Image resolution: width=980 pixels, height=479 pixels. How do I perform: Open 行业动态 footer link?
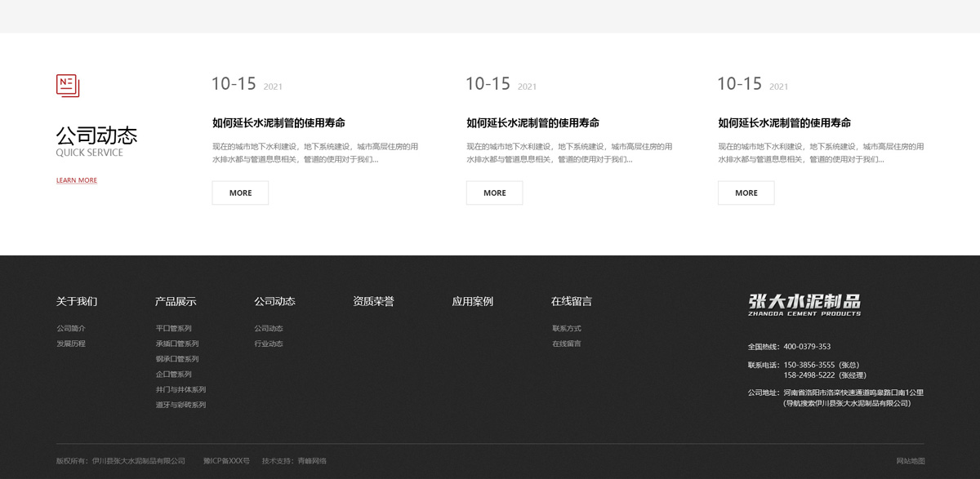point(269,344)
